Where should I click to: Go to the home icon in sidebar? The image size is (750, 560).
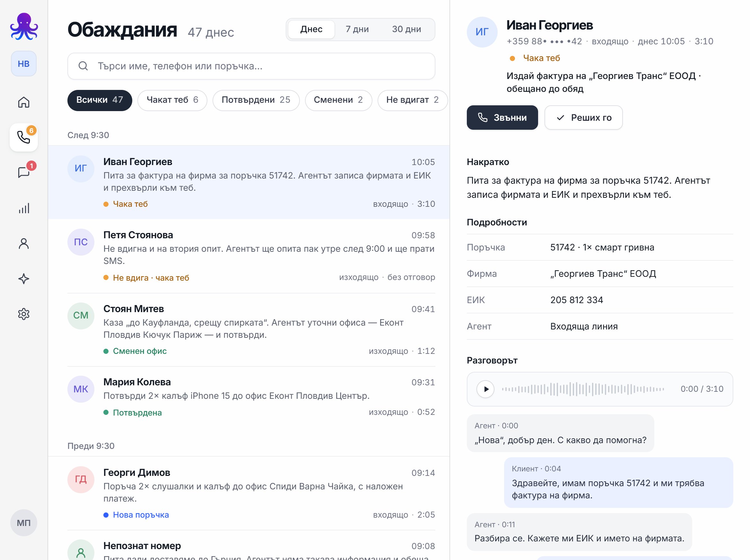pos(24,102)
